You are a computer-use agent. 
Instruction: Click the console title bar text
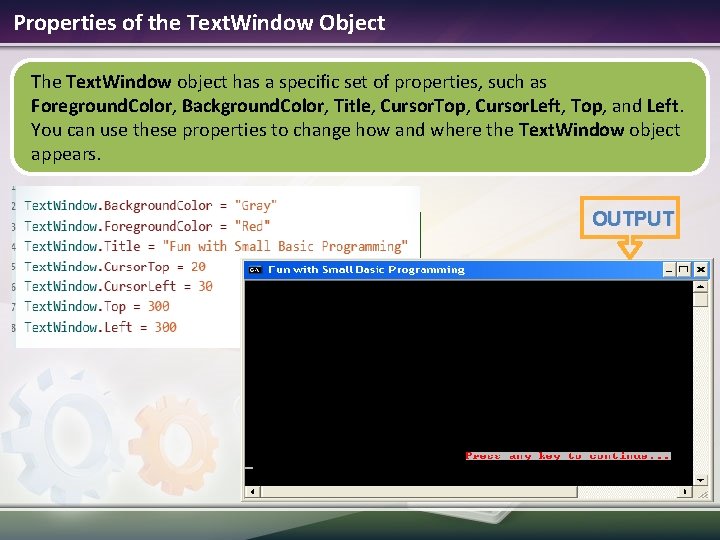click(366, 270)
